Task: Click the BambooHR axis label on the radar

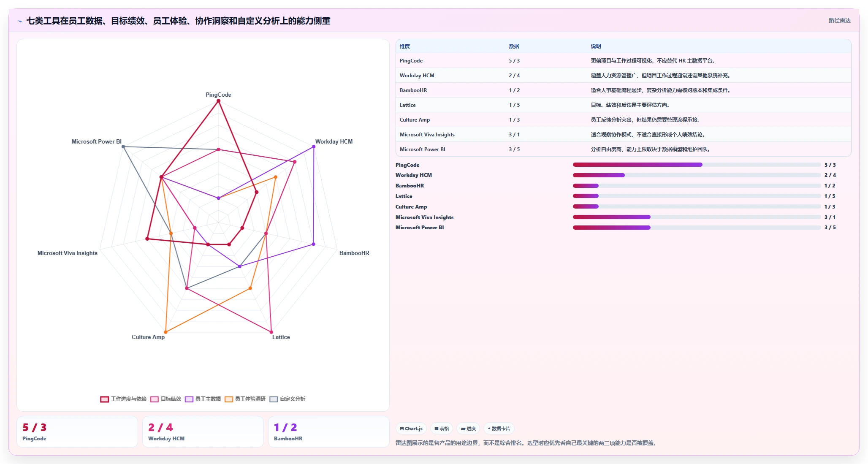Action: coord(354,253)
